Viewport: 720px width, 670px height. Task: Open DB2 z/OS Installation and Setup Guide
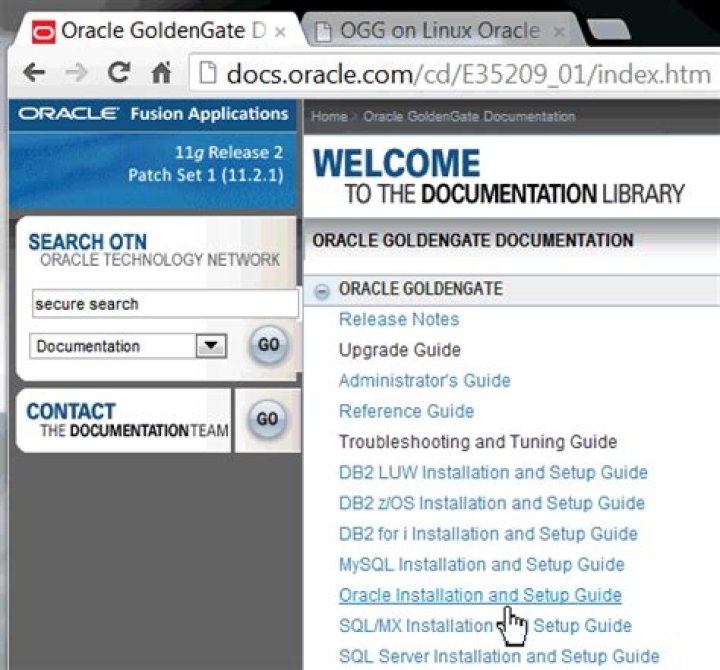pyautogui.click(x=492, y=503)
